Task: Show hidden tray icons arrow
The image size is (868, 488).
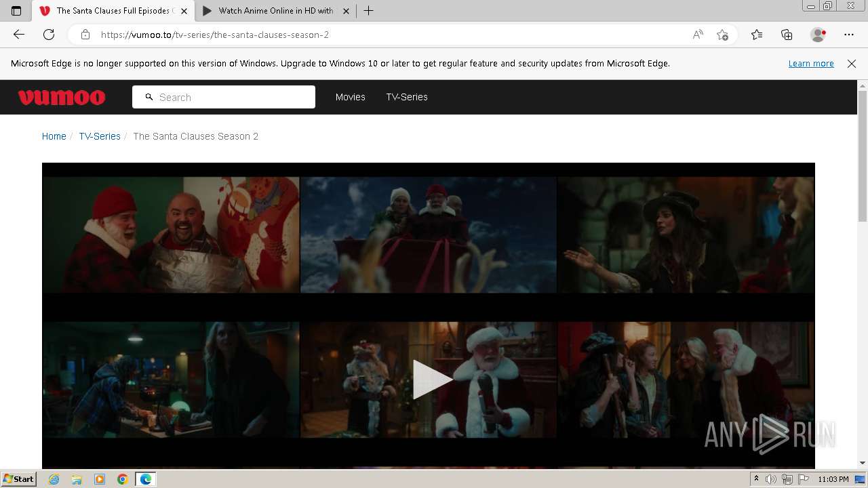Action: 757,479
